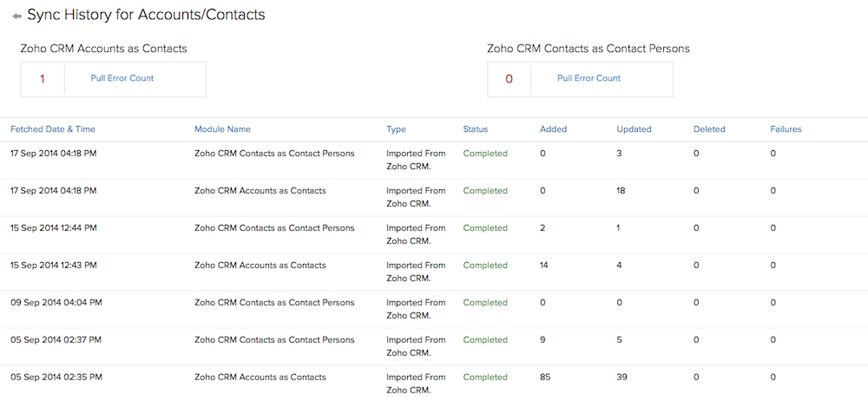Click the Added column header
Image resolution: width=868 pixels, height=401 pixels.
[x=553, y=129]
